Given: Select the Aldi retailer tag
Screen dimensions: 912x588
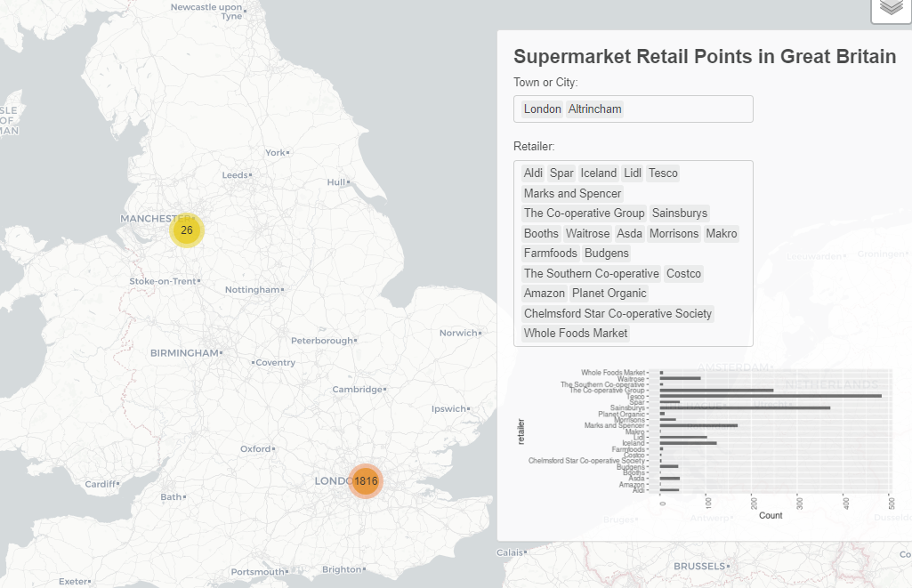Looking at the screenshot, I should click(533, 173).
